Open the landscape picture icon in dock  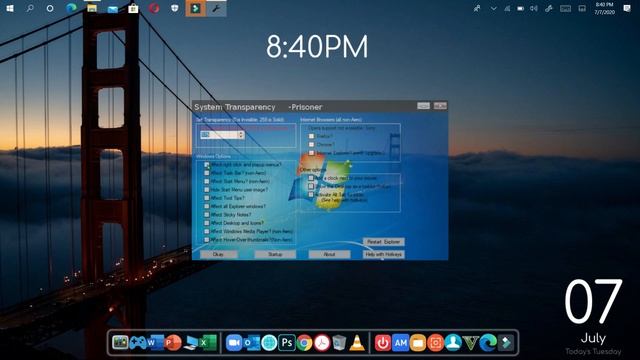(x=120, y=343)
